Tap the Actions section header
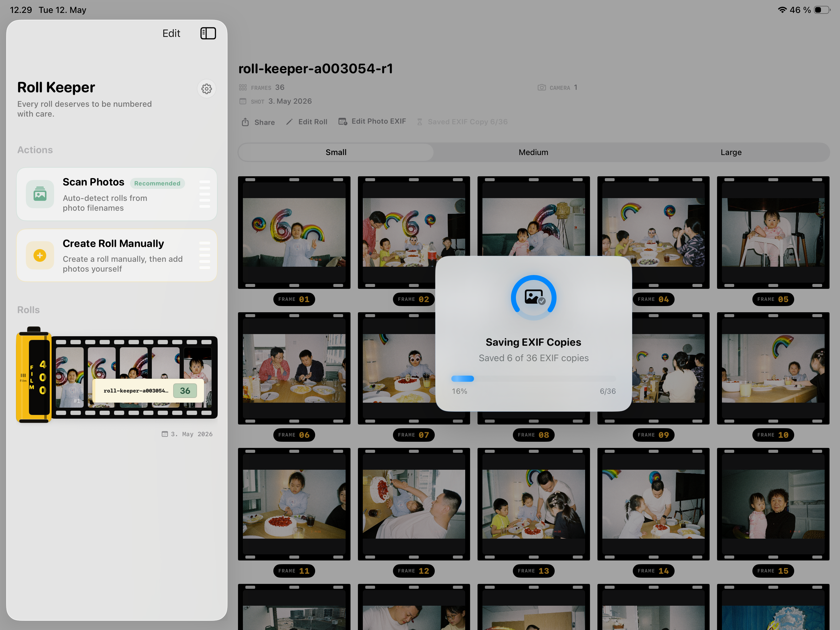Screen dimensions: 840x630 [x=35, y=150]
